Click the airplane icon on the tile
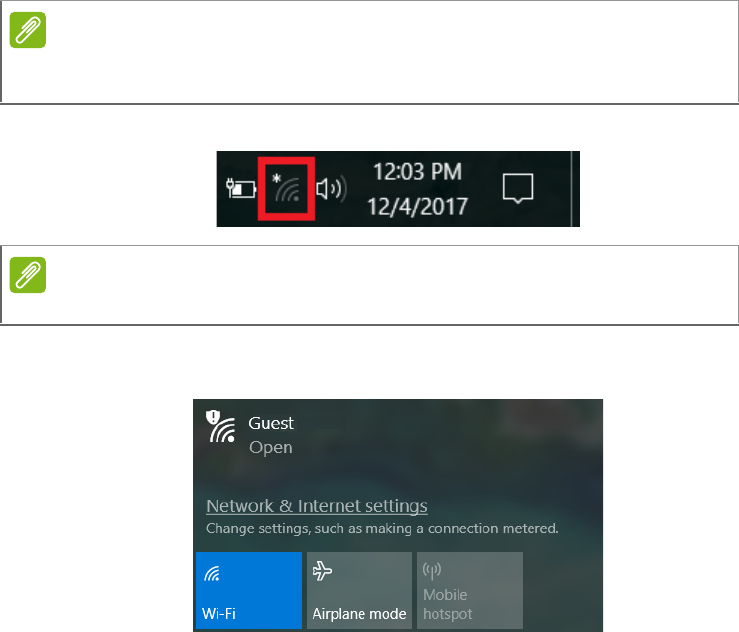This screenshot has height=632, width=739. click(x=322, y=571)
